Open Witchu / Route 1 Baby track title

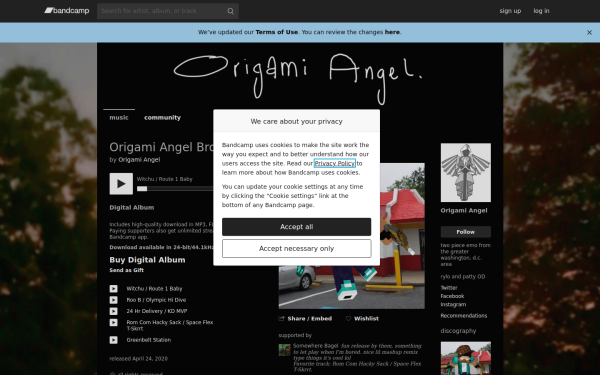point(155,289)
